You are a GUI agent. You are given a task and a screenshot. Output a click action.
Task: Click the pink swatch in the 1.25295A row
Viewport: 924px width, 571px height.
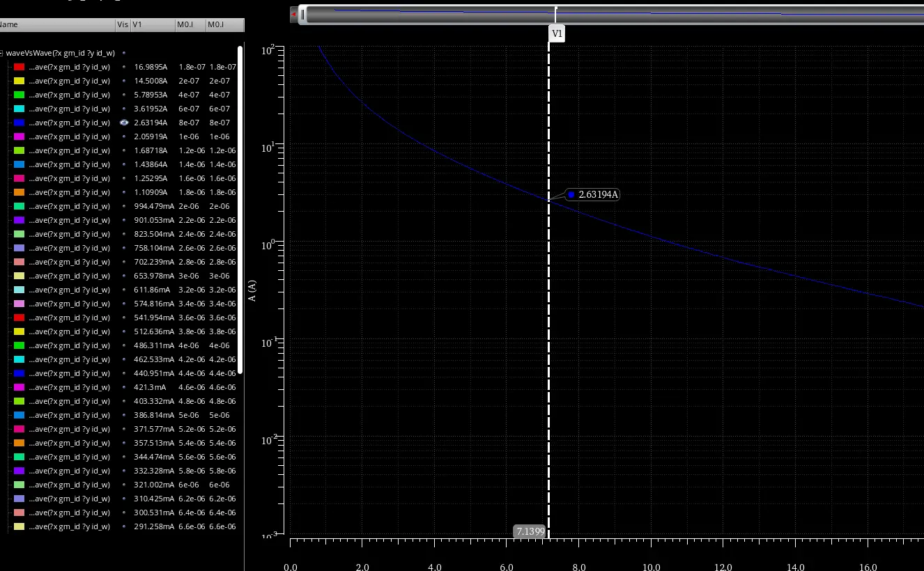pyautogui.click(x=20, y=178)
